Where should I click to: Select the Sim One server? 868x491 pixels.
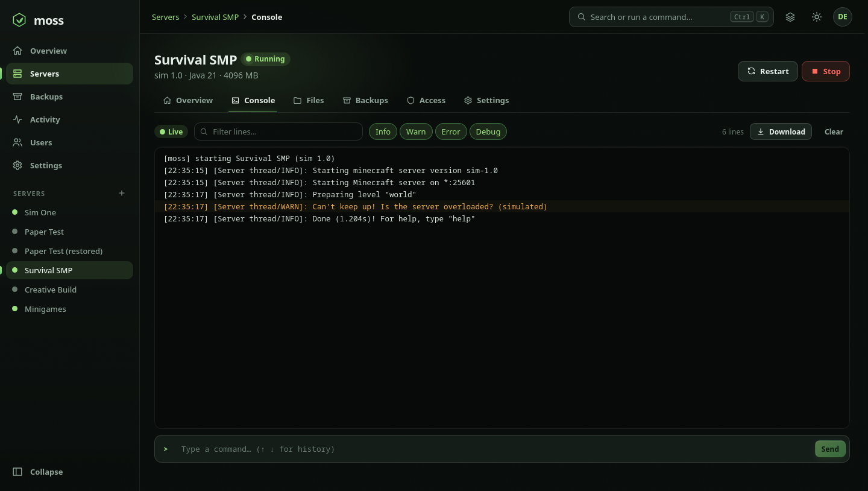(69, 212)
